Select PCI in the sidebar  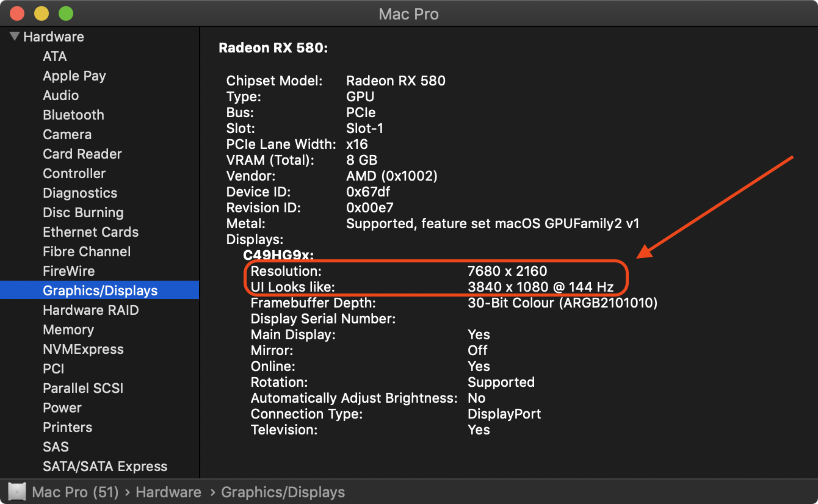(54, 369)
